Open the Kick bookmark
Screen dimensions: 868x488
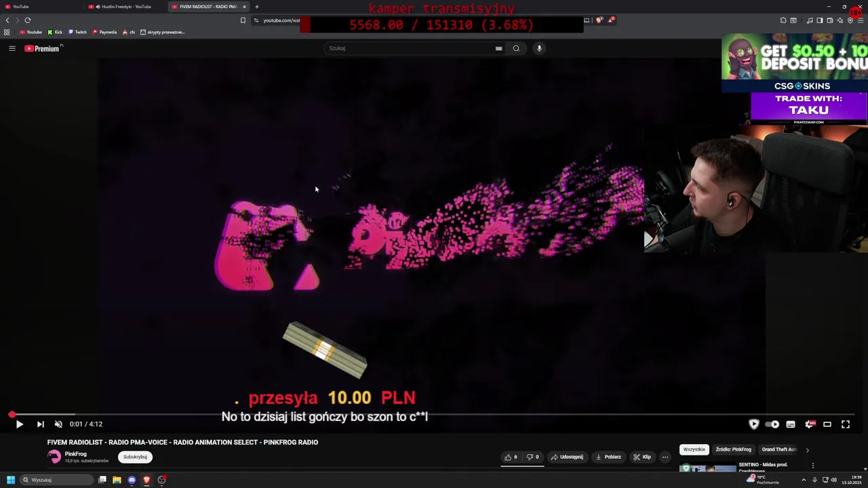(x=55, y=32)
